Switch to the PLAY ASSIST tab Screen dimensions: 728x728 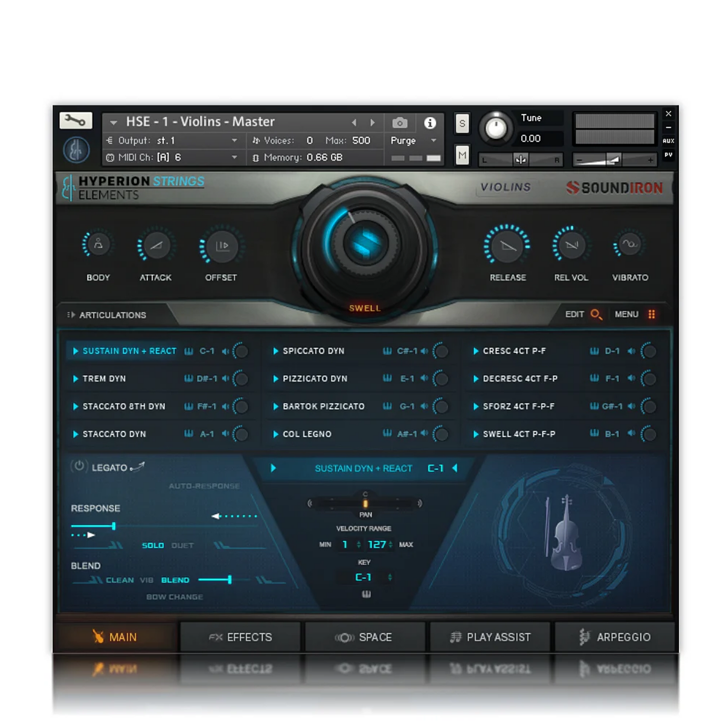click(x=490, y=637)
